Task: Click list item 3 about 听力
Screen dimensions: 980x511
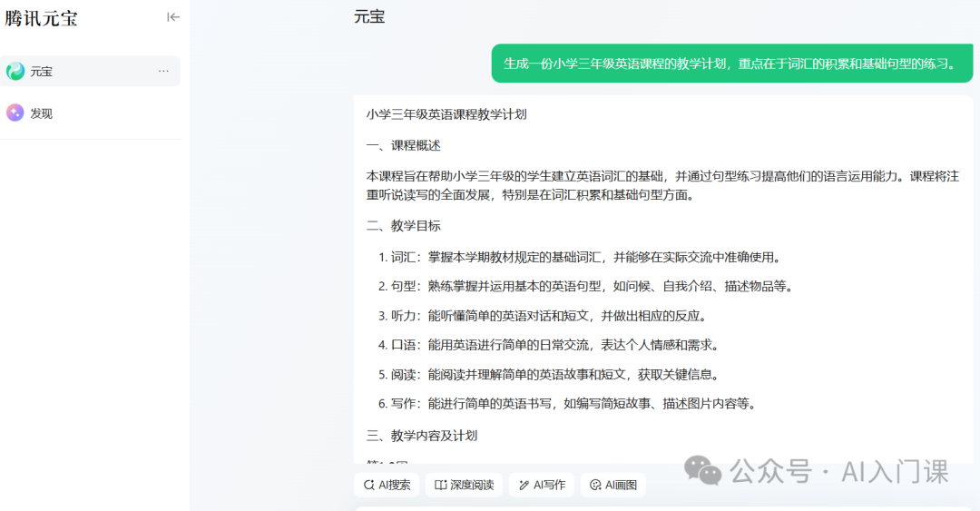Action: [x=543, y=316]
